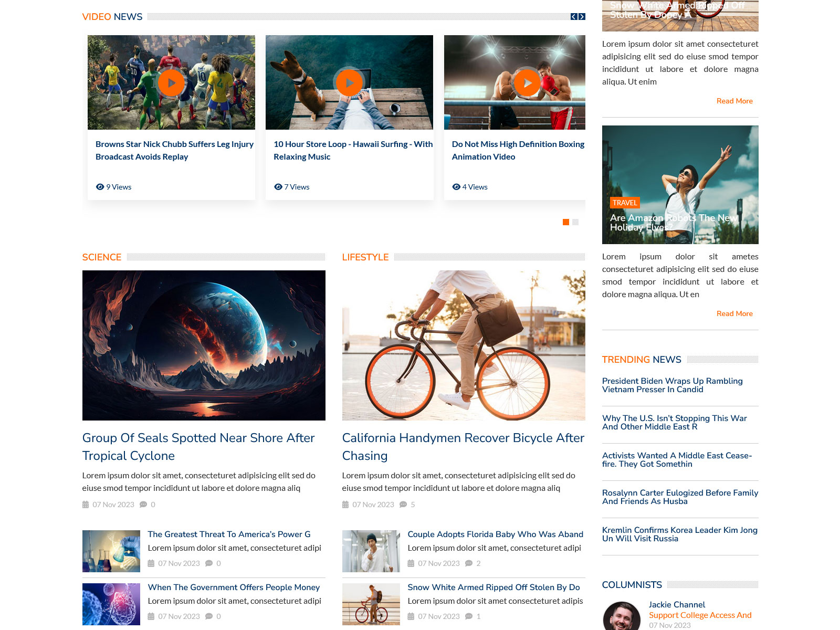Play the High Definition Boxing video
The image size is (840, 630).
pos(527,83)
